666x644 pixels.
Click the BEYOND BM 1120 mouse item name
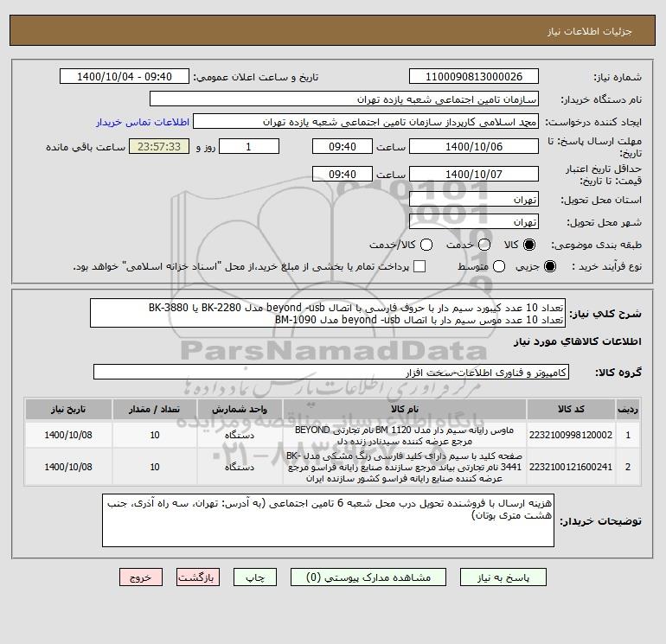click(405, 435)
